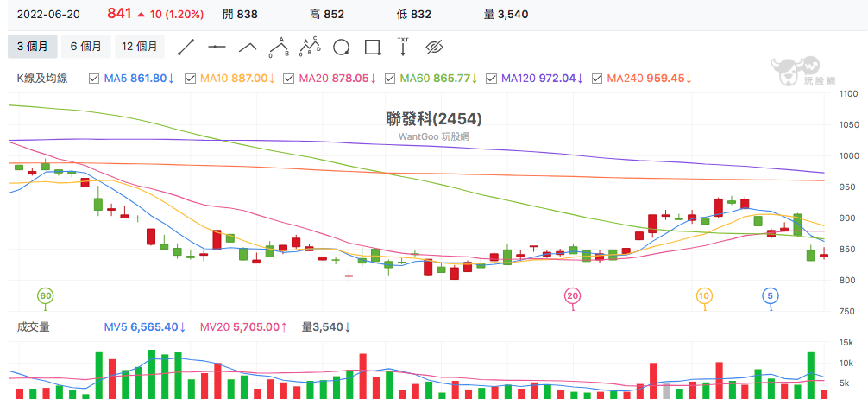
Task: Select the TXT text annotation tool
Action: pyautogui.click(x=403, y=47)
